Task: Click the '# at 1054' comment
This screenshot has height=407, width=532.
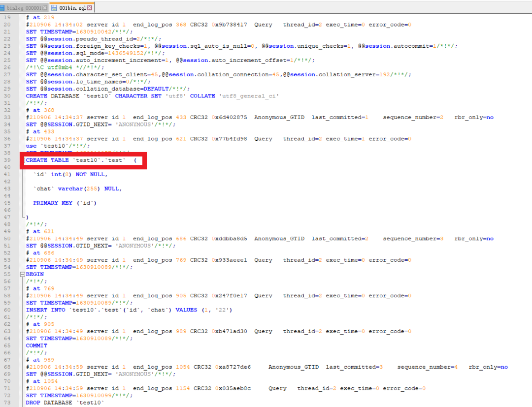Action: [42, 381]
